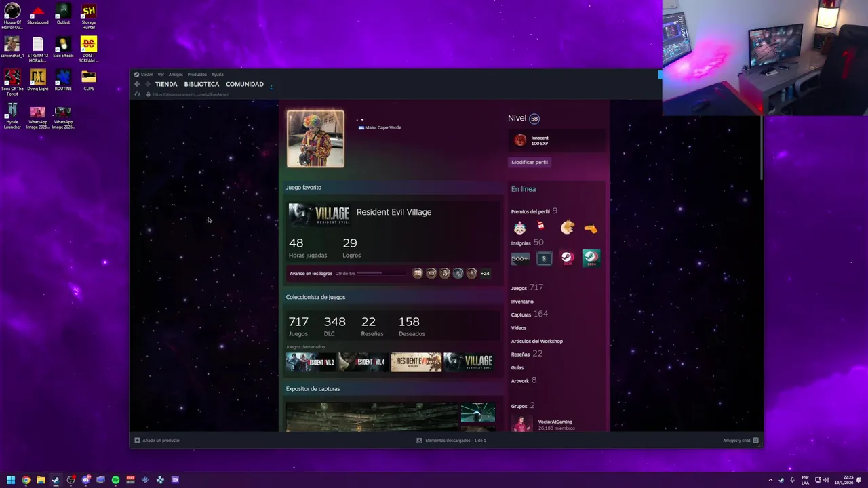Open the Innocent 100 EXP badge
This screenshot has height=488, width=868.
tap(556, 140)
